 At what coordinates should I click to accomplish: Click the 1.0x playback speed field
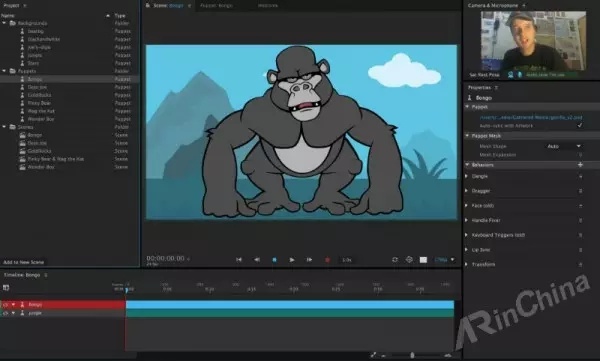click(347, 260)
